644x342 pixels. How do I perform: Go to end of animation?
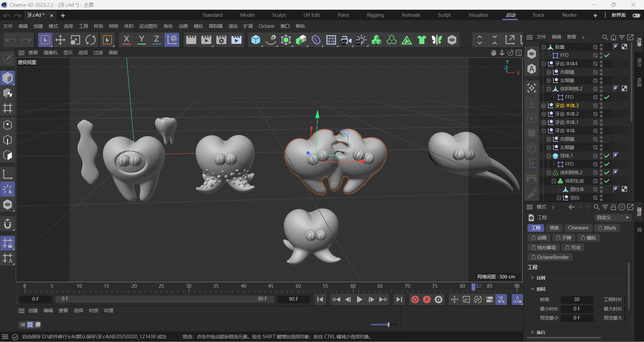coord(399,299)
